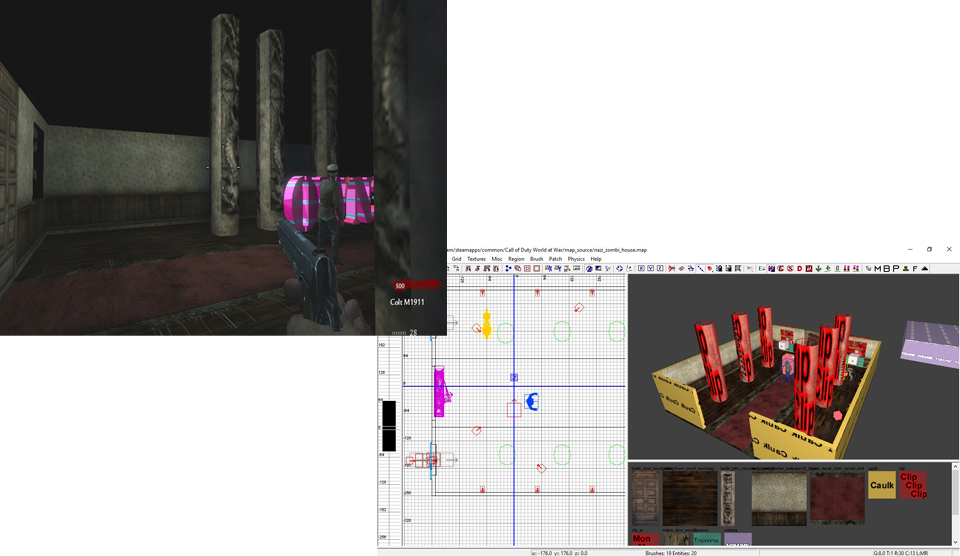
Task: Toggle the F filter toolbar button
Action: point(915,268)
